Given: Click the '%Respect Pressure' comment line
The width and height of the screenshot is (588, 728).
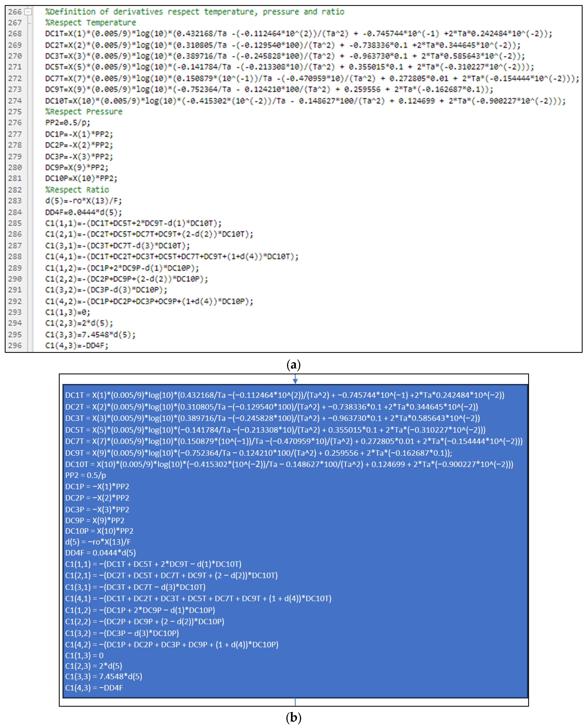Looking at the screenshot, I should (84, 112).
